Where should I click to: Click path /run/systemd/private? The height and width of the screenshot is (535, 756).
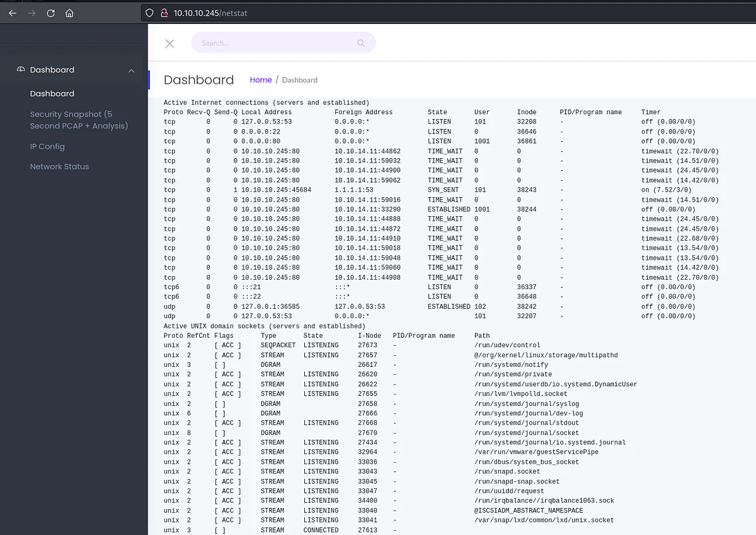[x=513, y=374]
